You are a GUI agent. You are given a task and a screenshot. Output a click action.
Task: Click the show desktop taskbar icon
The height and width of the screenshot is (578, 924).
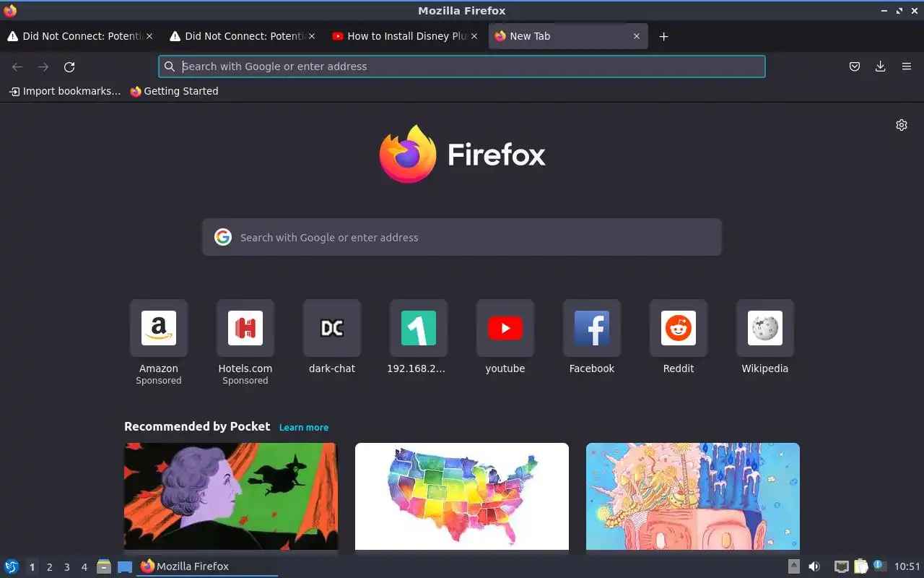pos(125,566)
